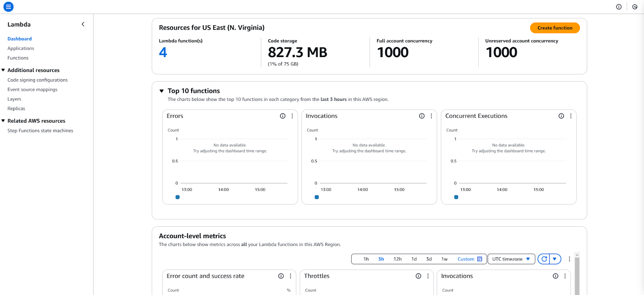Click the Lambda sidebar title

click(19, 25)
